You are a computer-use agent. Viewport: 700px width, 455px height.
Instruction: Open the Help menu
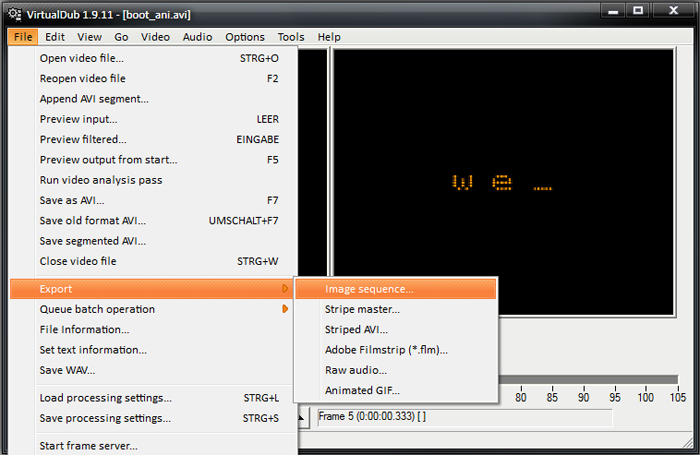329,37
